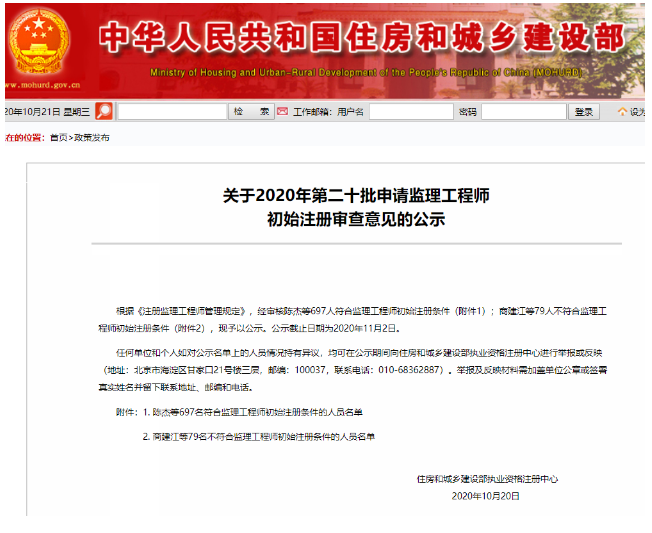652x533 pixels.
Task: Click the 在的位置 location label
Action: [25, 138]
